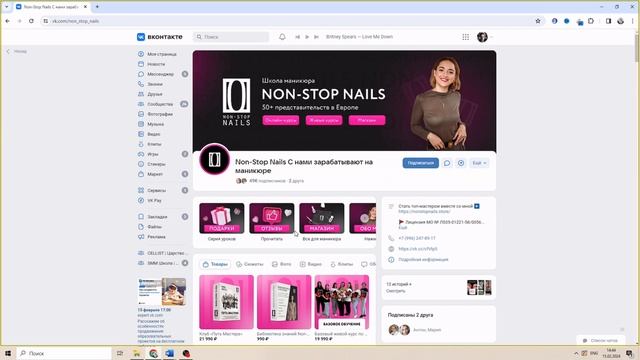
Task: Open Стикеры in left sidebar
Action: [x=156, y=164]
